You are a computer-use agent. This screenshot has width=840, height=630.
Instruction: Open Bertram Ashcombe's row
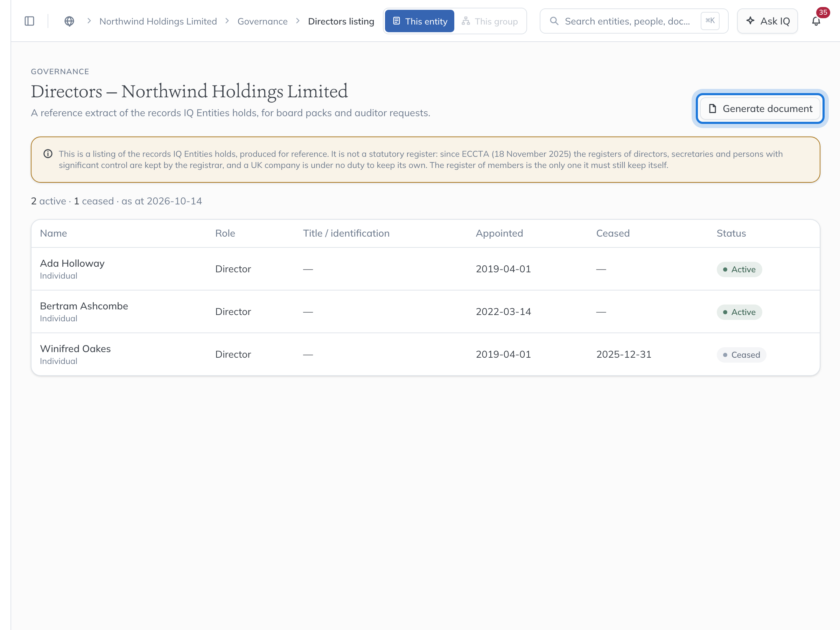coord(425,312)
